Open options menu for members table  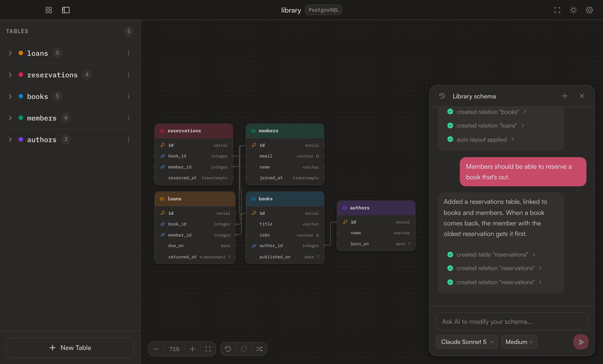[x=129, y=118]
